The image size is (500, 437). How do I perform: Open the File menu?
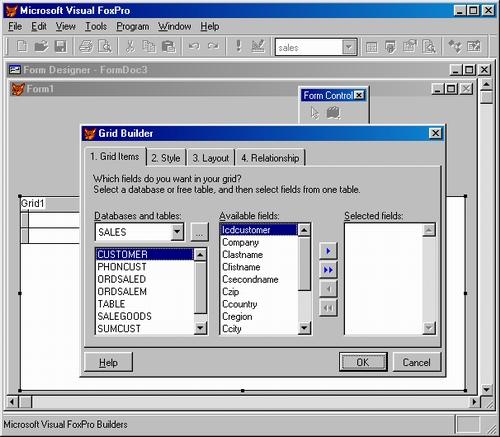pos(15,26)
